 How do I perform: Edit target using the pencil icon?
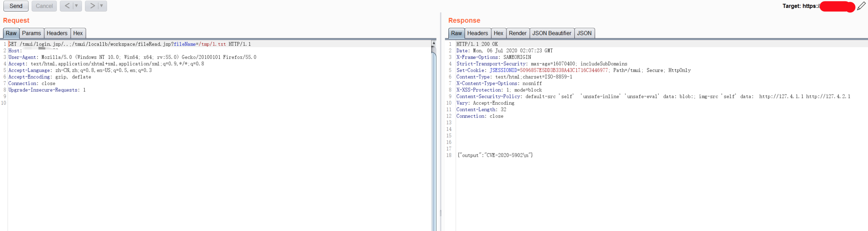pyautogui.click(x=861, y=6)
